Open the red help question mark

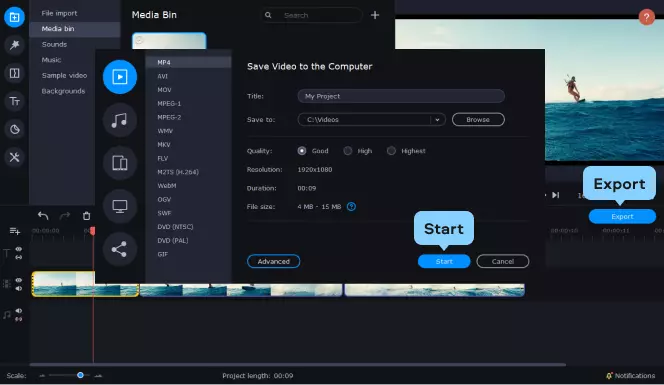tap(646, 17)
